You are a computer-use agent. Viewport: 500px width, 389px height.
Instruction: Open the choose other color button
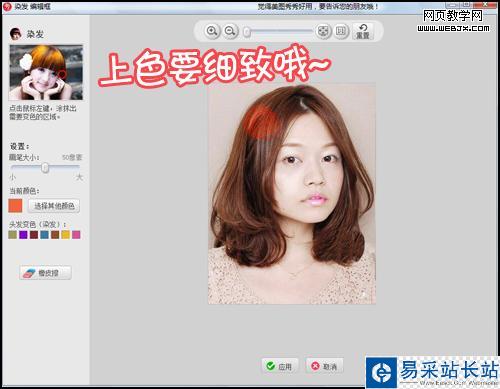click(x=54, y=206)
